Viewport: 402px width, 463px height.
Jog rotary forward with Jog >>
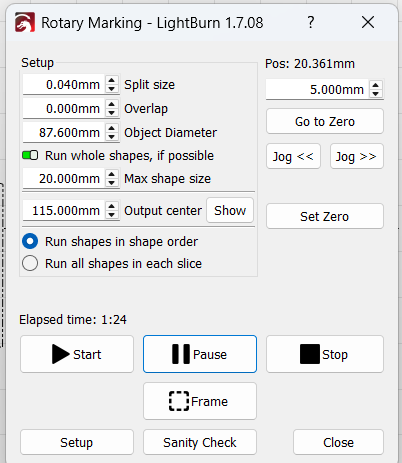click(357, 156)
